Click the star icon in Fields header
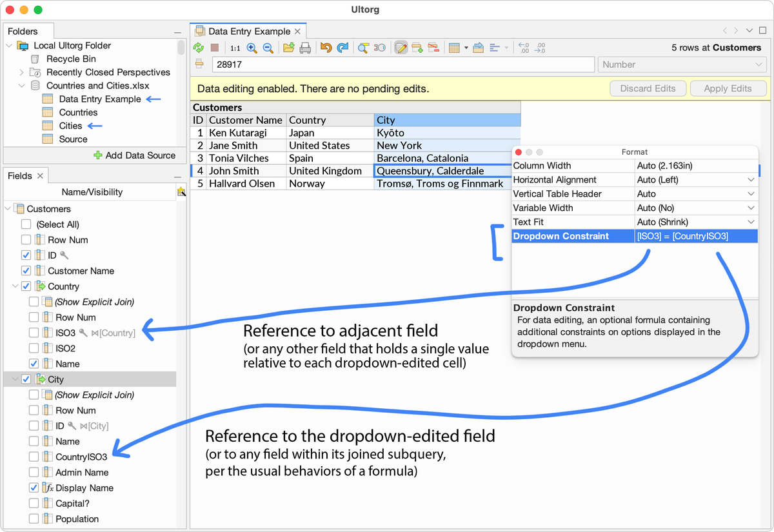The width and height of the screenshot is (774, 532). pos(181,192)
